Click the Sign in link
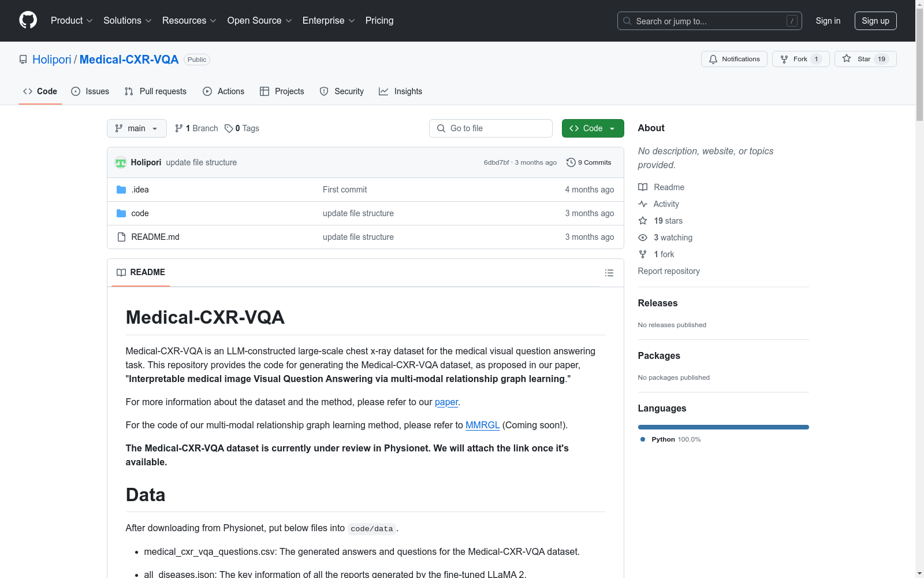The image size is (924, 578). click(x=828, y=21)
